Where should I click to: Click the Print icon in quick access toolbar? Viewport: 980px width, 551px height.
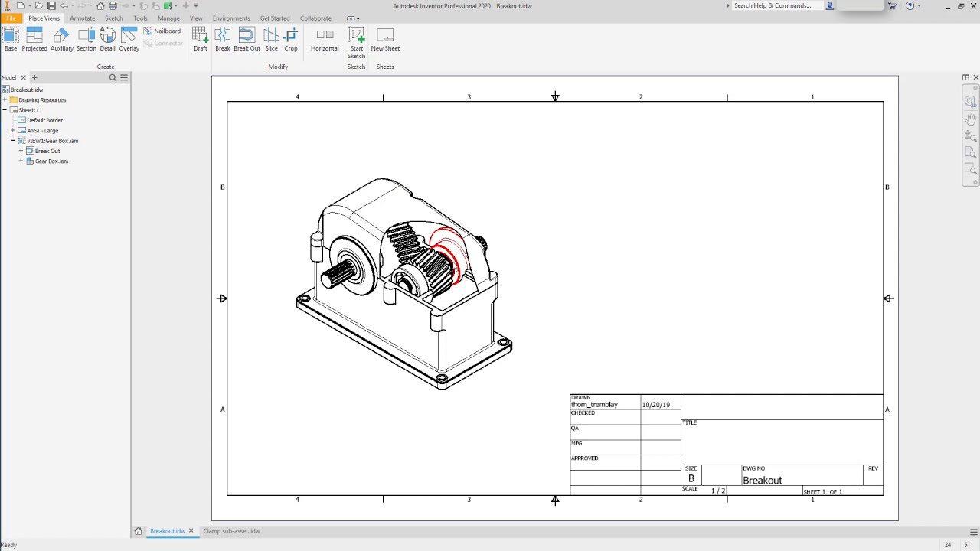(113, 5)
